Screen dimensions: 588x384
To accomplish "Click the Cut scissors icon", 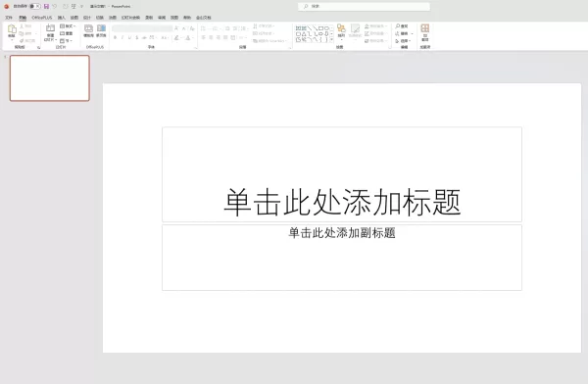I will (x=22, y=25).
